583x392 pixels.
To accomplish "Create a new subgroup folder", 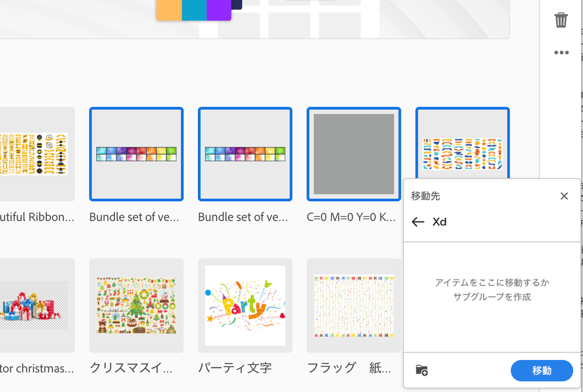I will 421,370.
